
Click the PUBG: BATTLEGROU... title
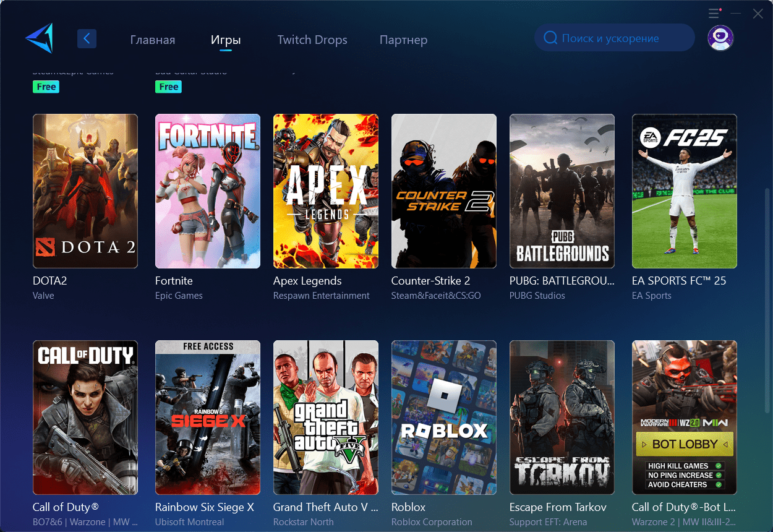[x=562, y=281]
